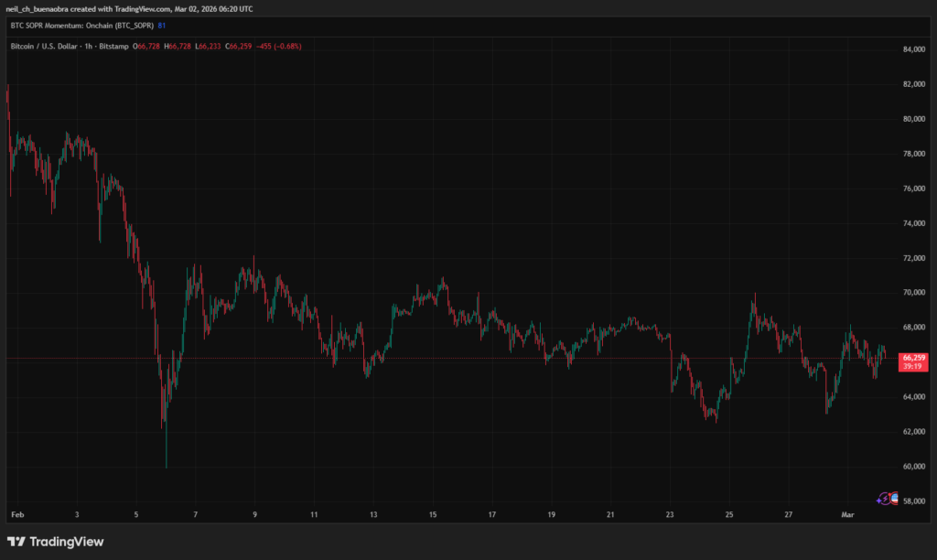Click the 58,000 price axis label
Viewport: 937px width, 560px height.
pos(913,501)
